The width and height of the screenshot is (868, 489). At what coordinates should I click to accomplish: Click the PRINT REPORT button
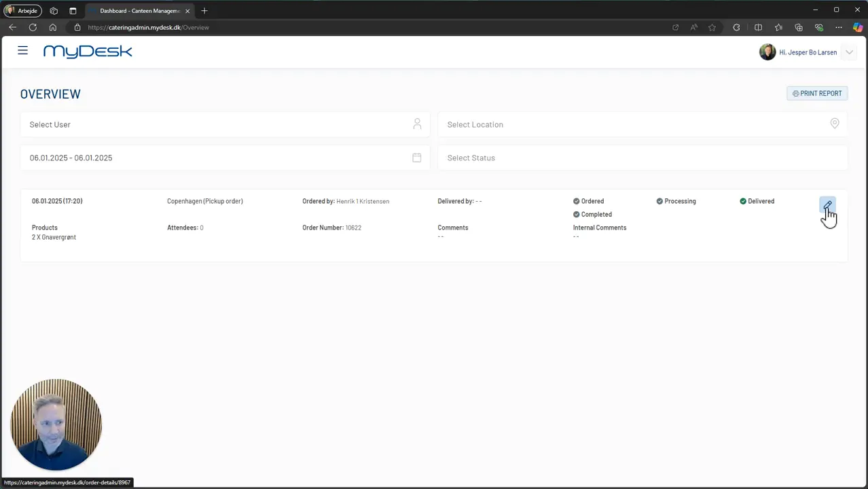click(x=817, y=94)
